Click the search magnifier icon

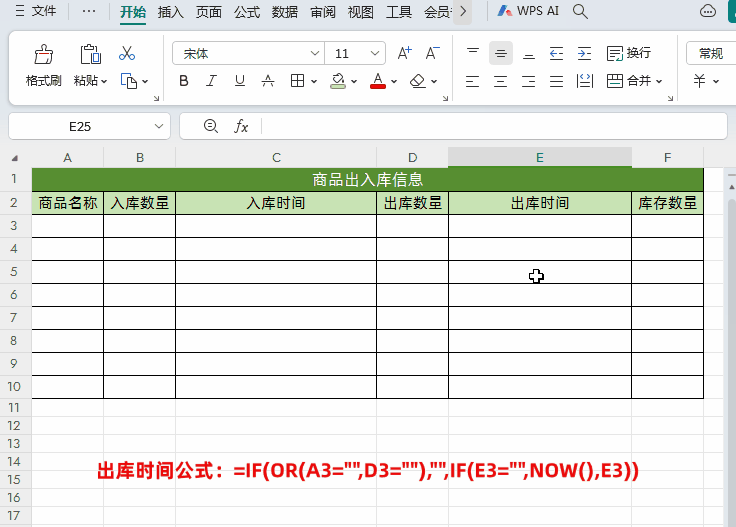(580, 11)
